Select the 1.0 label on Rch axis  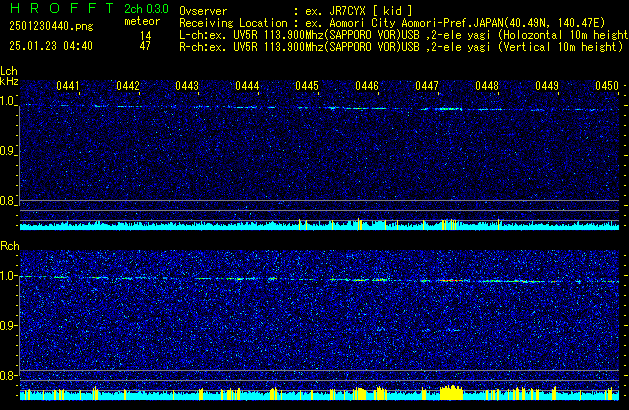point(8,276)
